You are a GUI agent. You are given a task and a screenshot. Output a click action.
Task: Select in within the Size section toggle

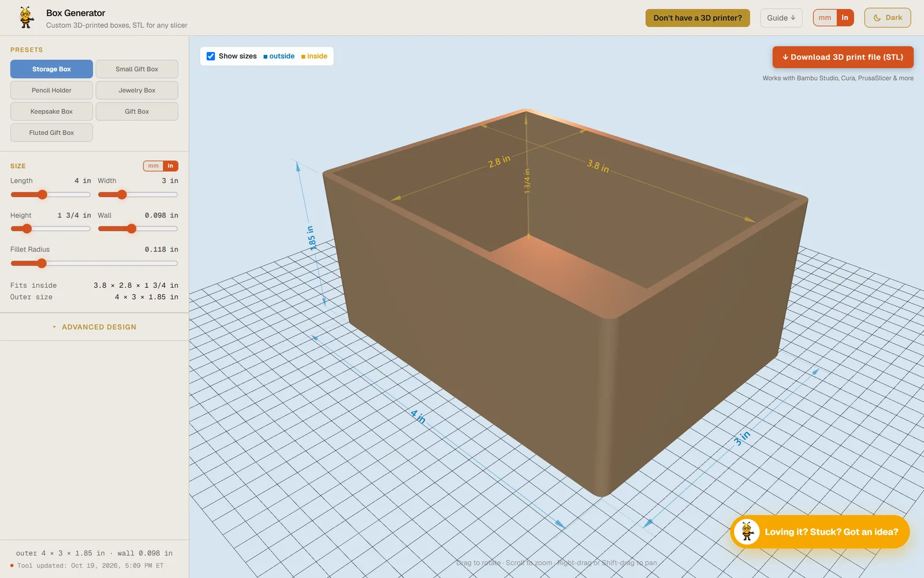[x=170, y=166]
